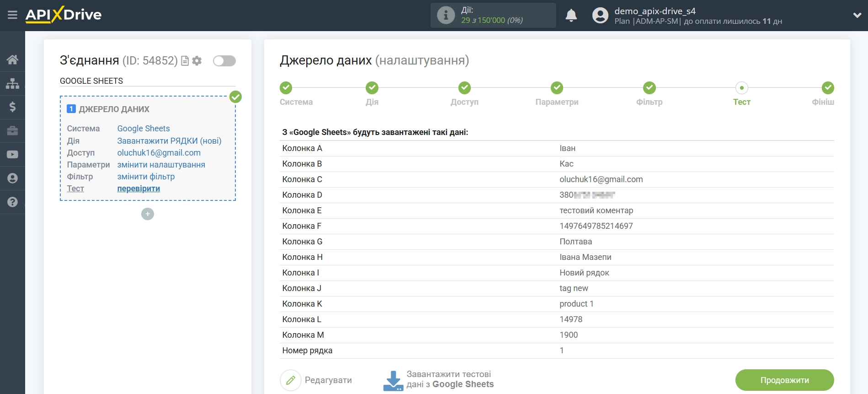Image resolution: width=868 pixels, height=394 pixels.
Task: Select value Іван in Колонка A
Action: click(x=567, y=148)
